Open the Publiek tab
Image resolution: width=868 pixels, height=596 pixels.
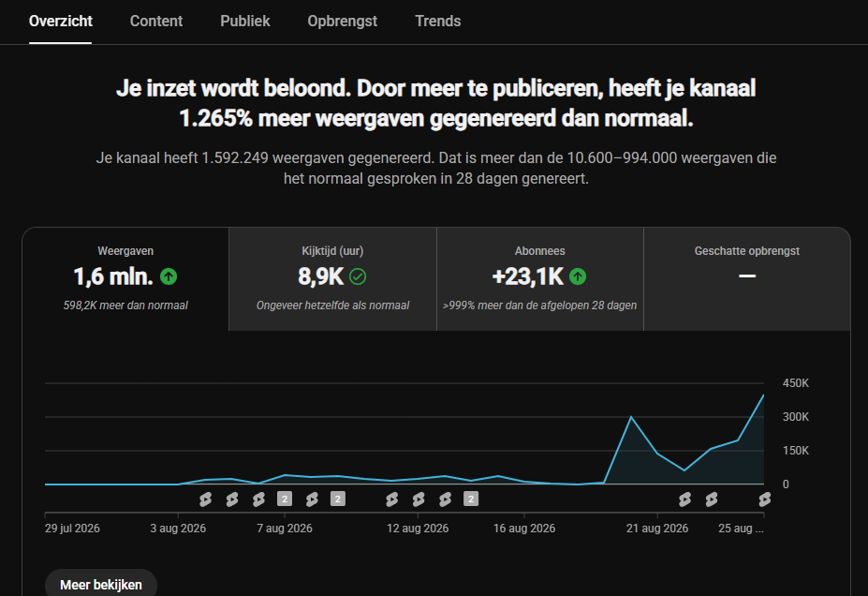tap(244, 21)
